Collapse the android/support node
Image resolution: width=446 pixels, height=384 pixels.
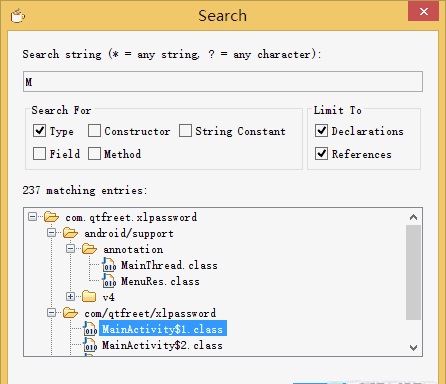(x=51, y=233)
